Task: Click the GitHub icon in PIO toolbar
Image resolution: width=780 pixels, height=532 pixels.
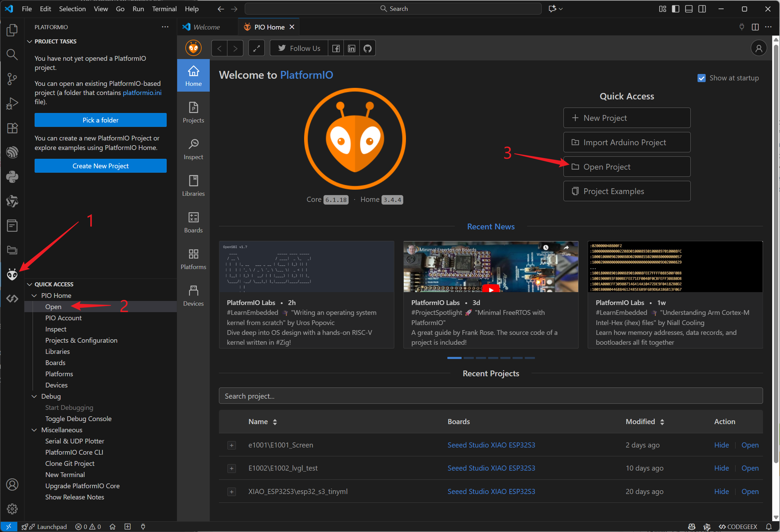Action: [367, 49]
